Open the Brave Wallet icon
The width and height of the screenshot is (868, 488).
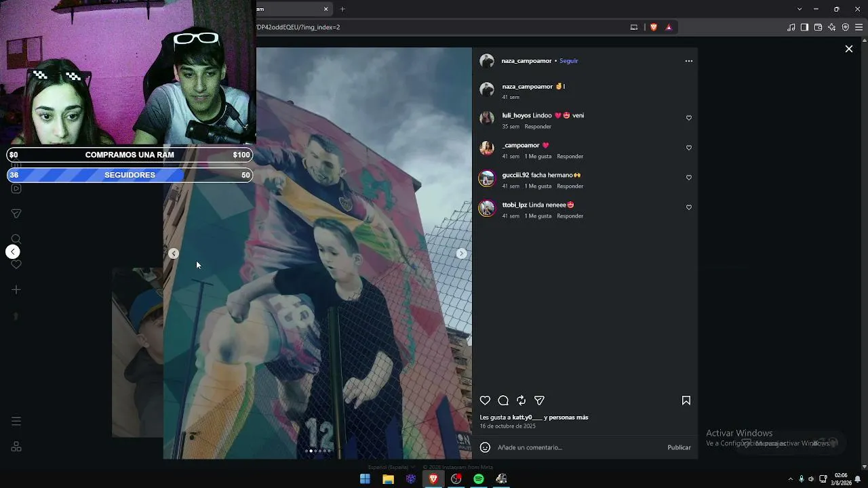pyautogui.click(x=818, y=27)
